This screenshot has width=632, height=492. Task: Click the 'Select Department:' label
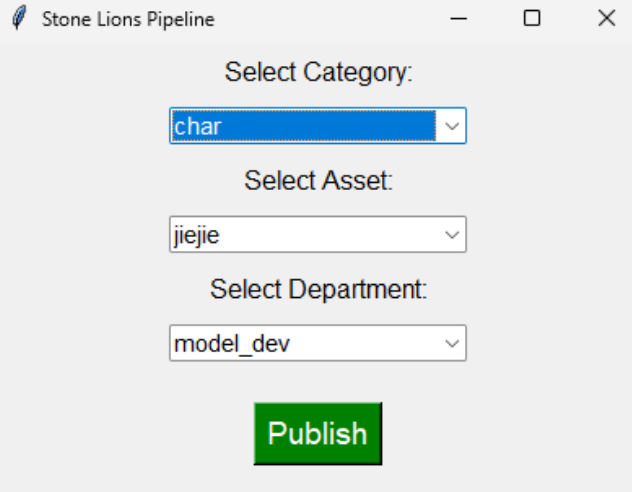tap(318, 289)
